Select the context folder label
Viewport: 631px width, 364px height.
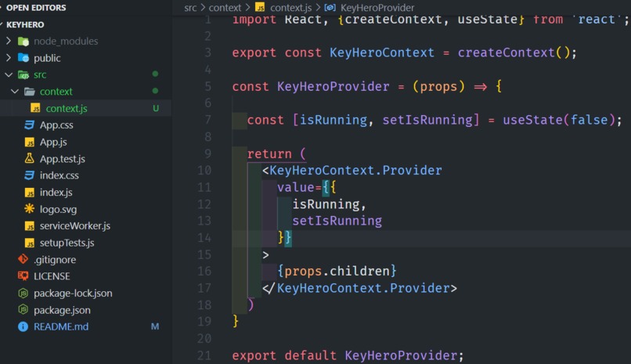tap(56, 92)
